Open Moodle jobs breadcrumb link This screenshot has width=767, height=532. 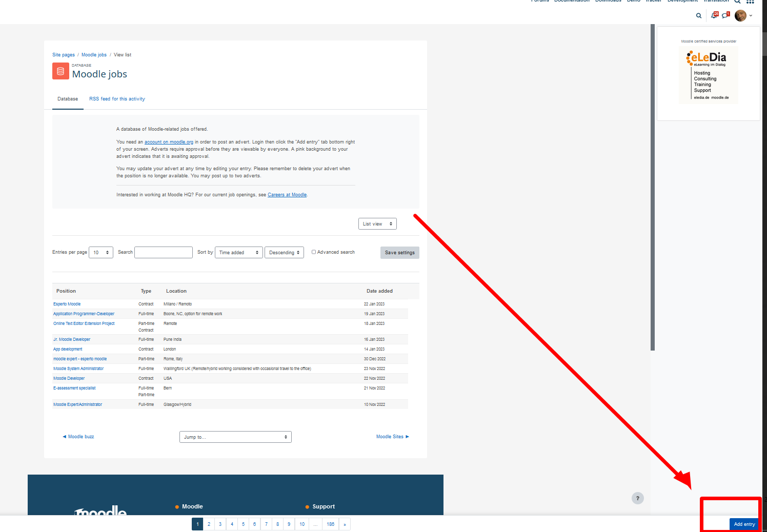click(94, 55)
